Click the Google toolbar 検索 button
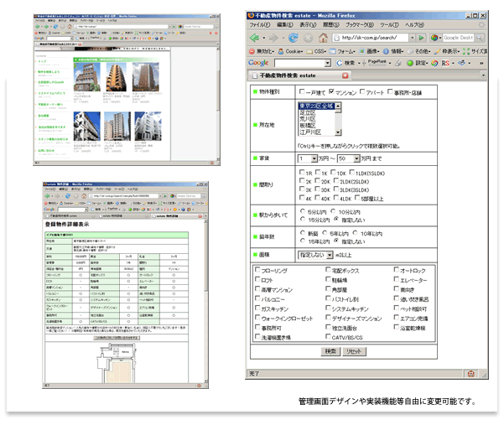 [346, 63]
